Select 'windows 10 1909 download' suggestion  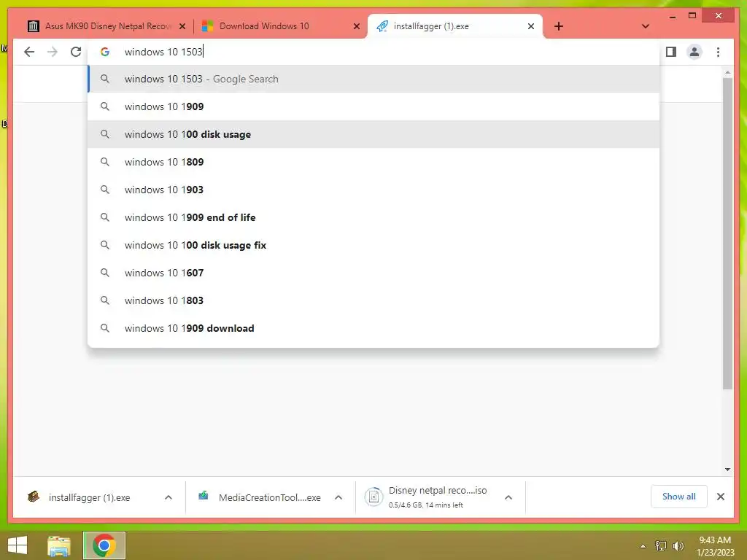(373, 328)
